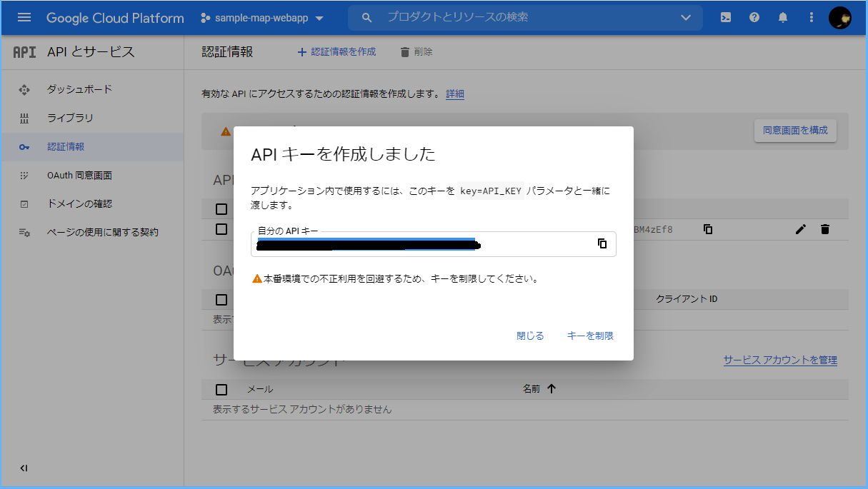This screenshot has height=489, width=868.
Task: Open the top-bar overflow three-dot menu
Action: click(811, 18)
